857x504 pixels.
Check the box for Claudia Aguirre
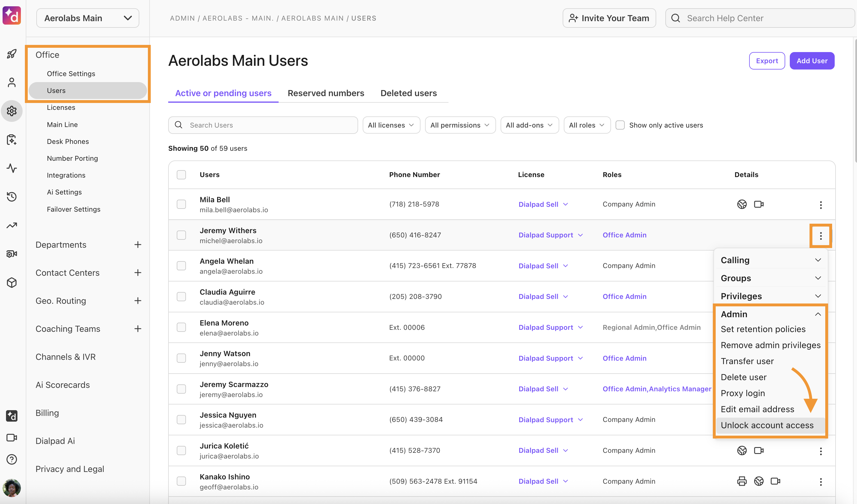(181, 297)
